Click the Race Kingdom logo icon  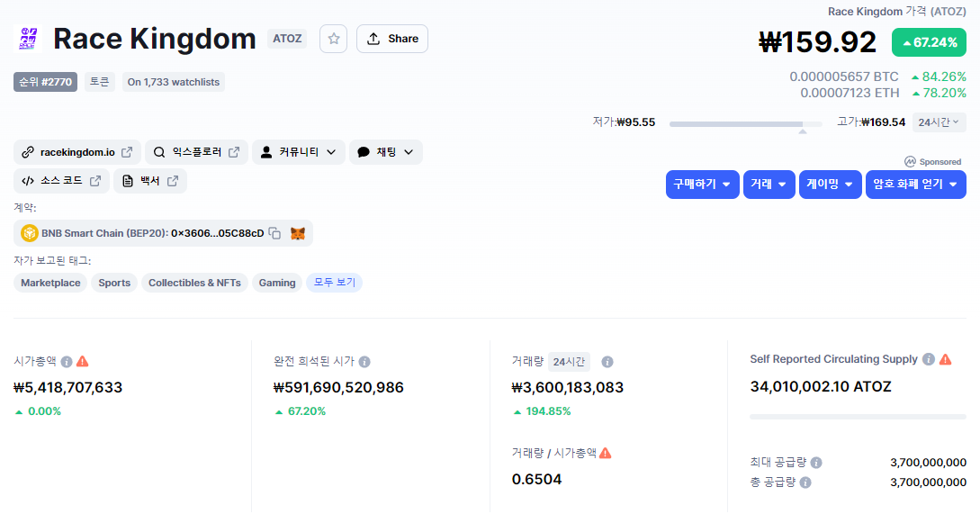pos(28,39)
